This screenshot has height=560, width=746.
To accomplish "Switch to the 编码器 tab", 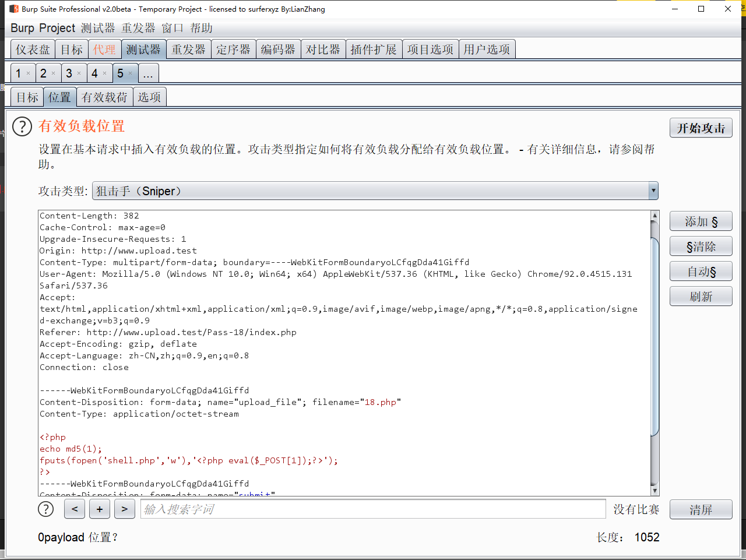I will point(278,50).
